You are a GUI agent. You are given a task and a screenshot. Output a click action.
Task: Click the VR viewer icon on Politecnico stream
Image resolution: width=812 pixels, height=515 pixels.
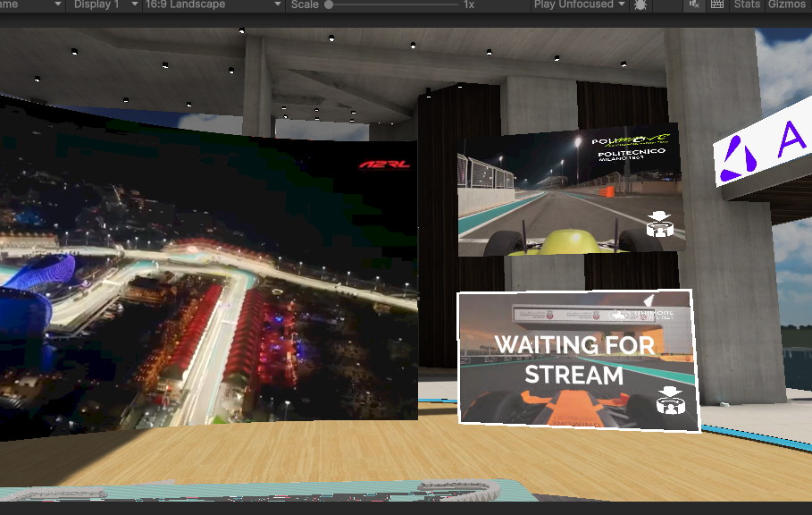660,224
